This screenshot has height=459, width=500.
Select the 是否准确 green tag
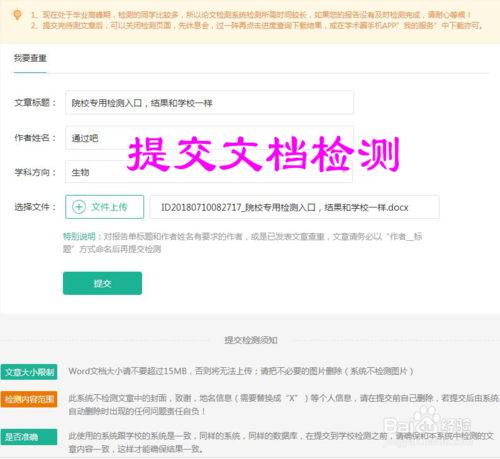click(x=29, y=437)
